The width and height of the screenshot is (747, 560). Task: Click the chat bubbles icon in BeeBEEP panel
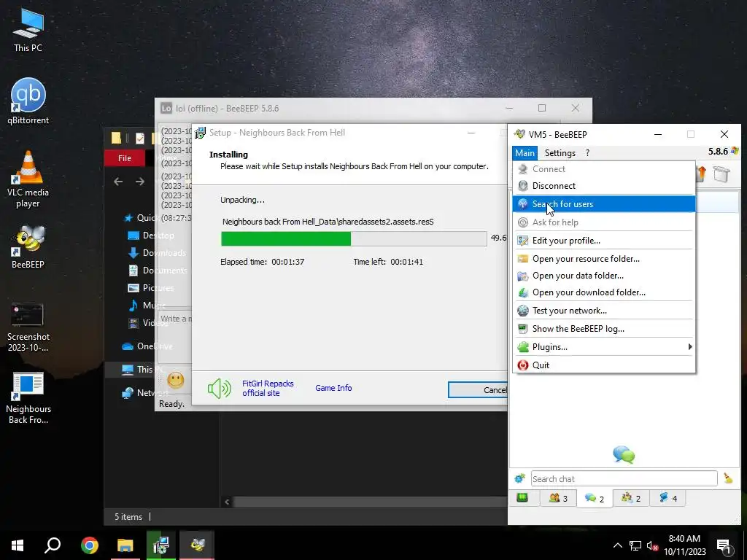click(624, 454)
